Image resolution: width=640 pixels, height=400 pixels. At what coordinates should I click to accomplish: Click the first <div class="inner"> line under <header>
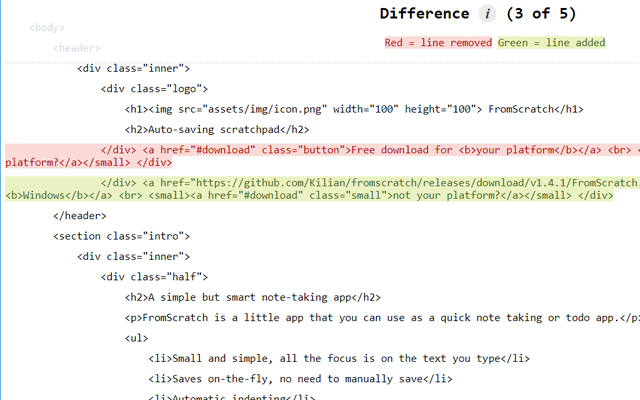pos(133,69)
